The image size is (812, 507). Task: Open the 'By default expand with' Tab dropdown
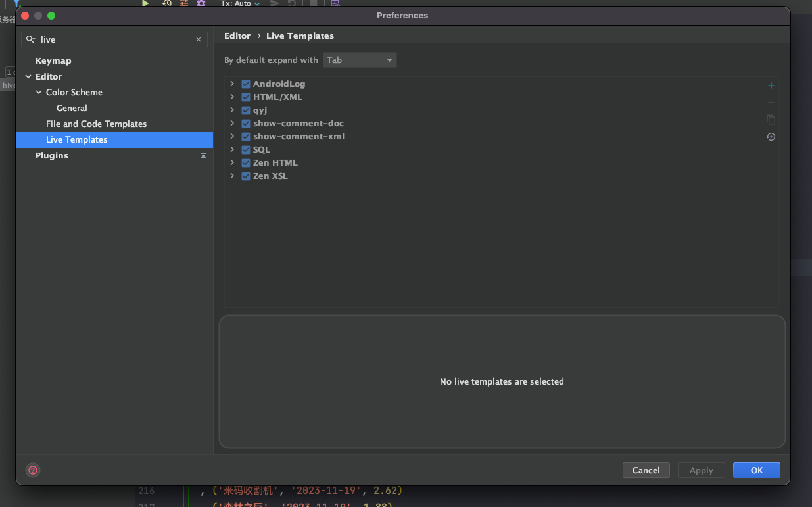[360, 60]
